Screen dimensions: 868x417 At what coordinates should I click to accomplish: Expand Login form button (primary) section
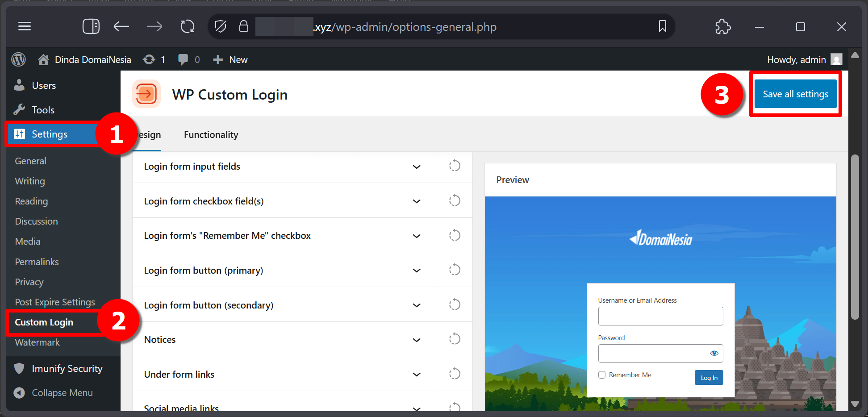click(x=284, y=271)
